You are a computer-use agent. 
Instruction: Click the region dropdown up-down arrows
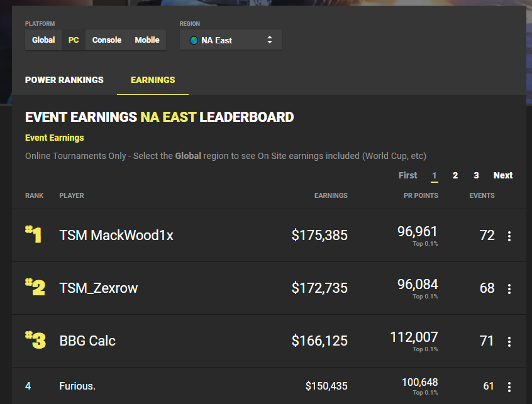270,40
